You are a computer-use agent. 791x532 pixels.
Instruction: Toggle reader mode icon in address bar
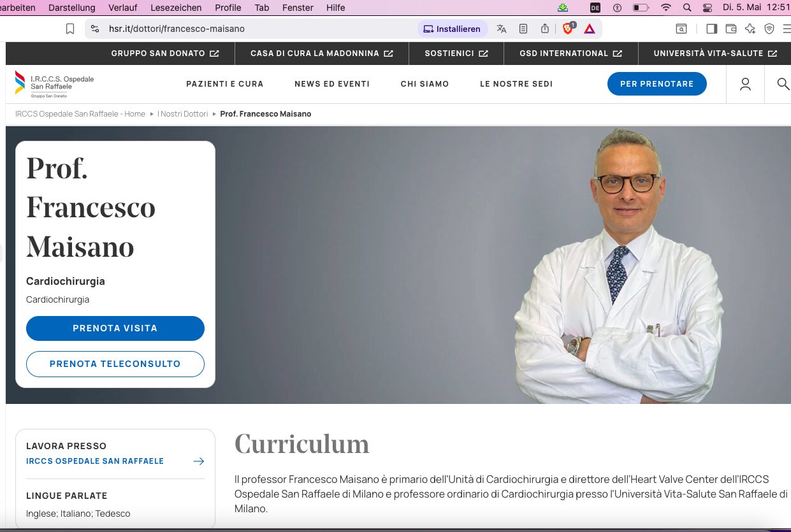click(x=523, y=29)
